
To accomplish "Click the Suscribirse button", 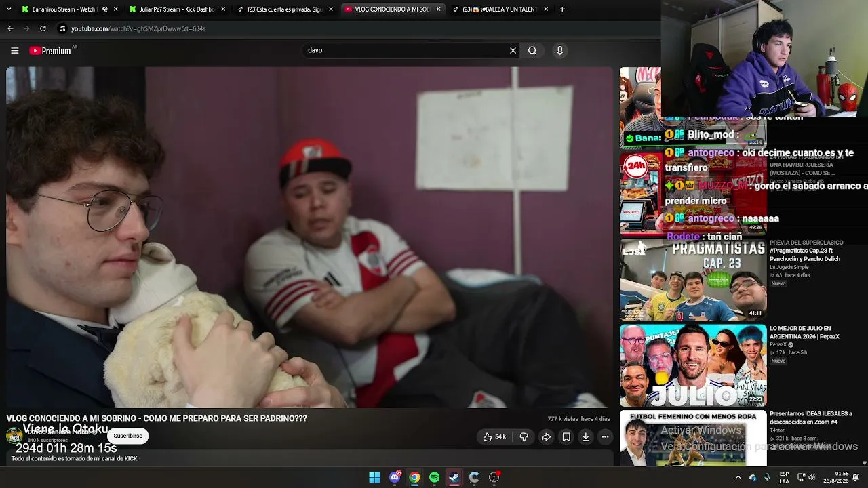I will coord(128,436).
